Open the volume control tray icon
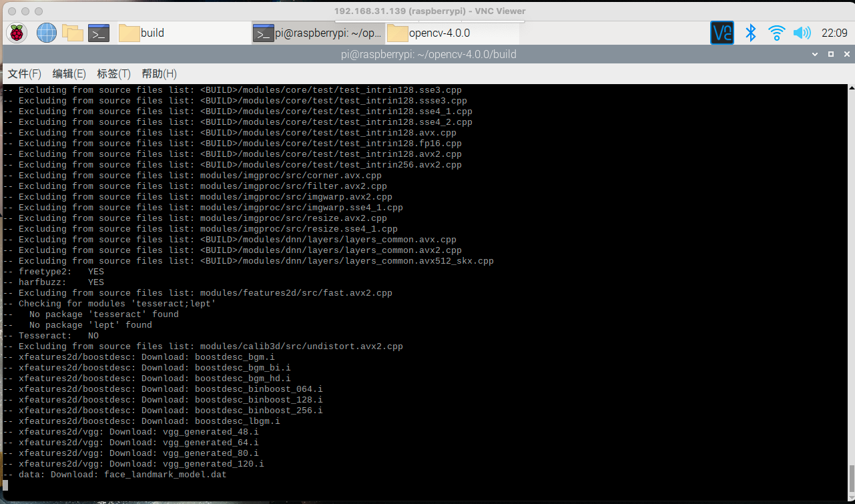Image resolution: width=855 pixels, height=504 pixels. [x=802, y=33]
